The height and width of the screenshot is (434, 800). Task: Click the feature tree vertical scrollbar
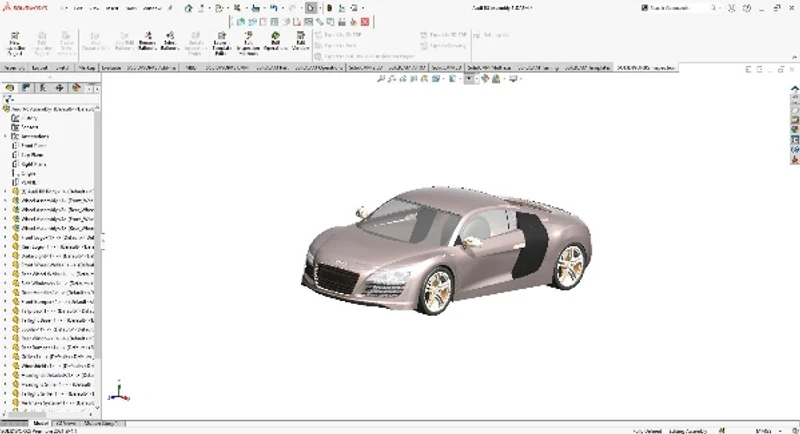coord(97,235)
